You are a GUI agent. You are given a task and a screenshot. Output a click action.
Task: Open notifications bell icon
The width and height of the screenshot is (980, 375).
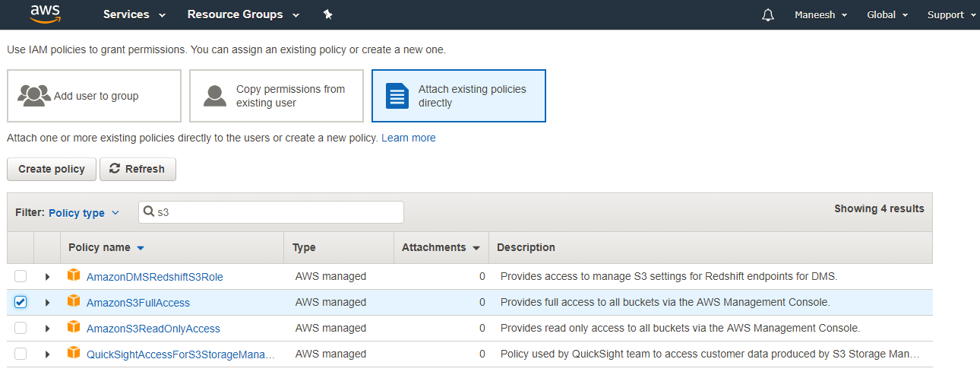click(768, 15)
